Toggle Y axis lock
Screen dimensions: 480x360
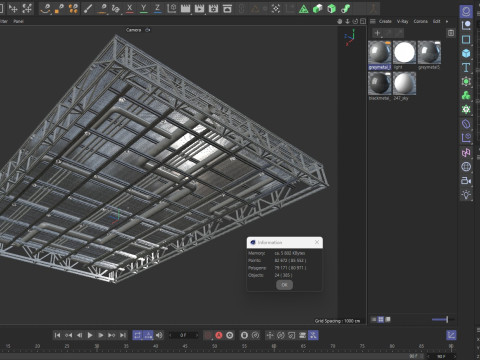(144, 8)
